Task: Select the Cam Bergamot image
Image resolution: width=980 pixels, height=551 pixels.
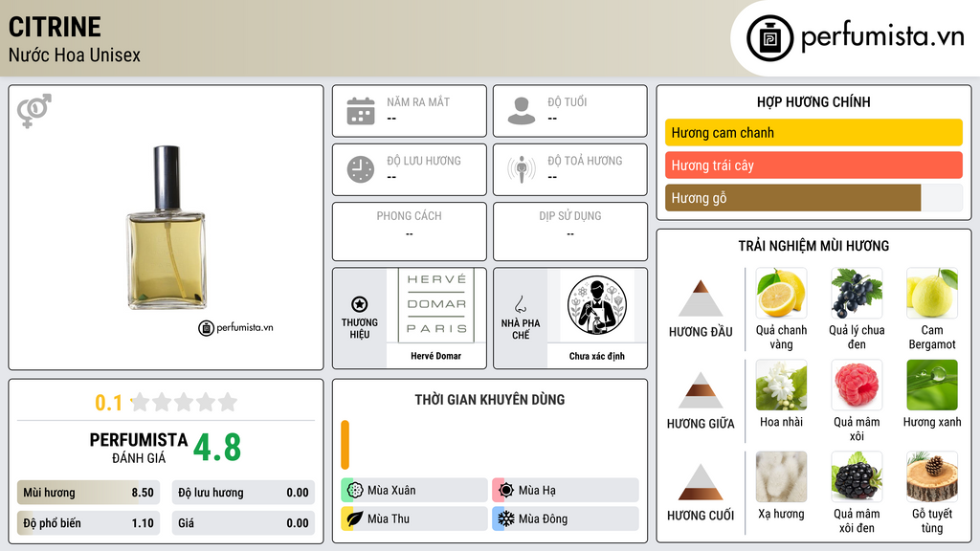Action: (932, 293)
